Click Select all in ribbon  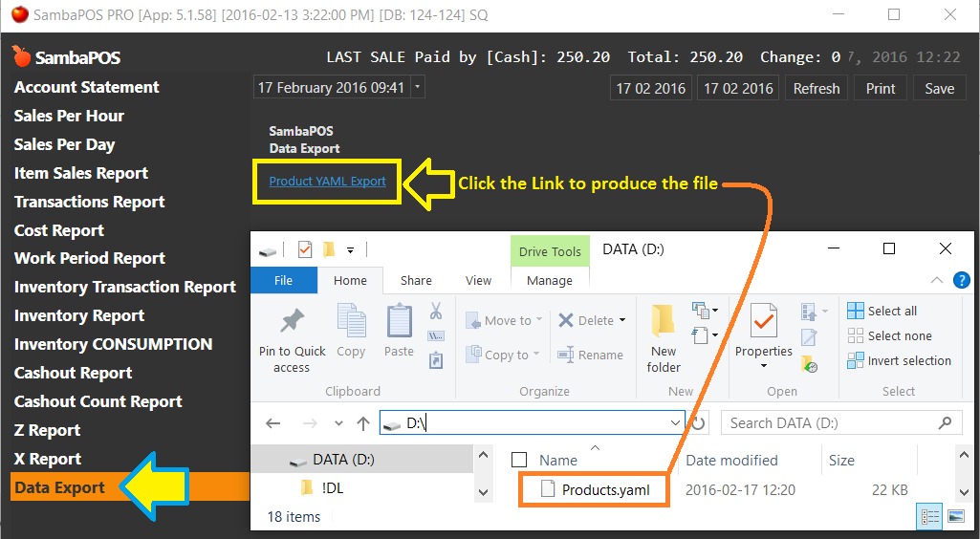(882, 311)
